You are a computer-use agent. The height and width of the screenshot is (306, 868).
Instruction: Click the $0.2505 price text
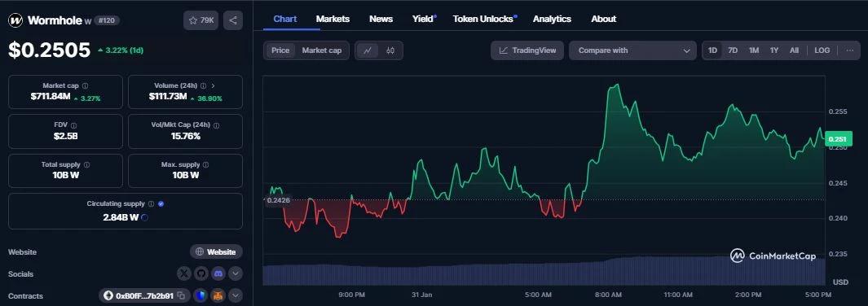tap(49, 50)
